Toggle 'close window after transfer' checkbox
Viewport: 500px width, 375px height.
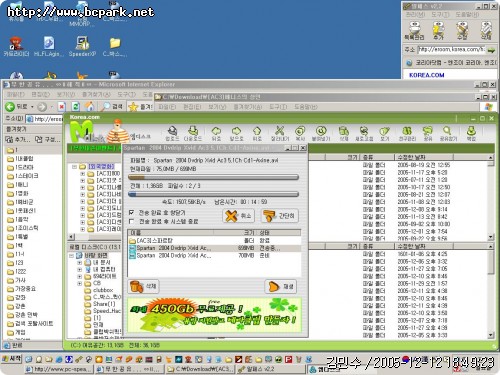coord(131,212)
